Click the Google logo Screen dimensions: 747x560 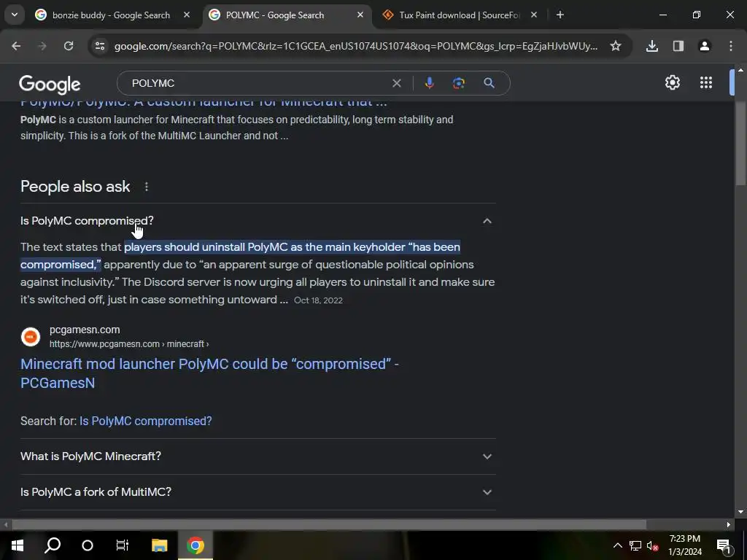(50, 85)
